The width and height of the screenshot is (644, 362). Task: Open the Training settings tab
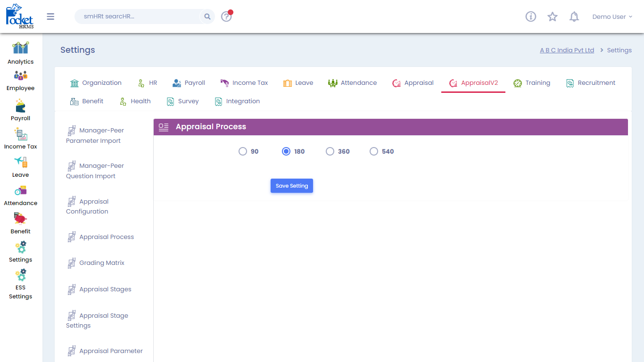[532, 83]
